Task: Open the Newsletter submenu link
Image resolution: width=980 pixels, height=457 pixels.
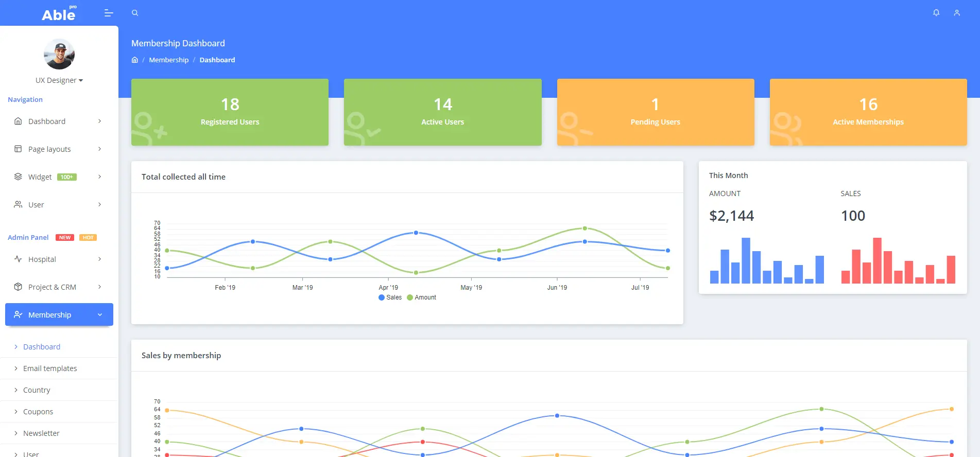Action: click(x=41, y=433)
